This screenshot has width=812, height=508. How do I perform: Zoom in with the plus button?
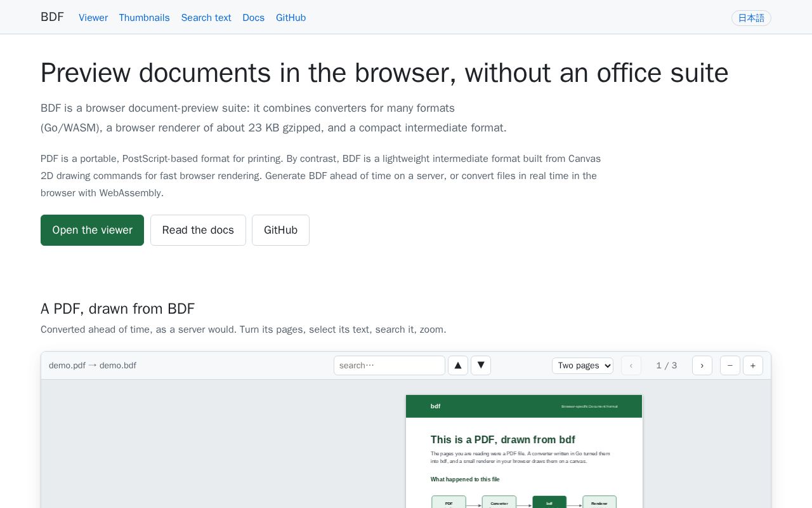(x=753, y=365)
